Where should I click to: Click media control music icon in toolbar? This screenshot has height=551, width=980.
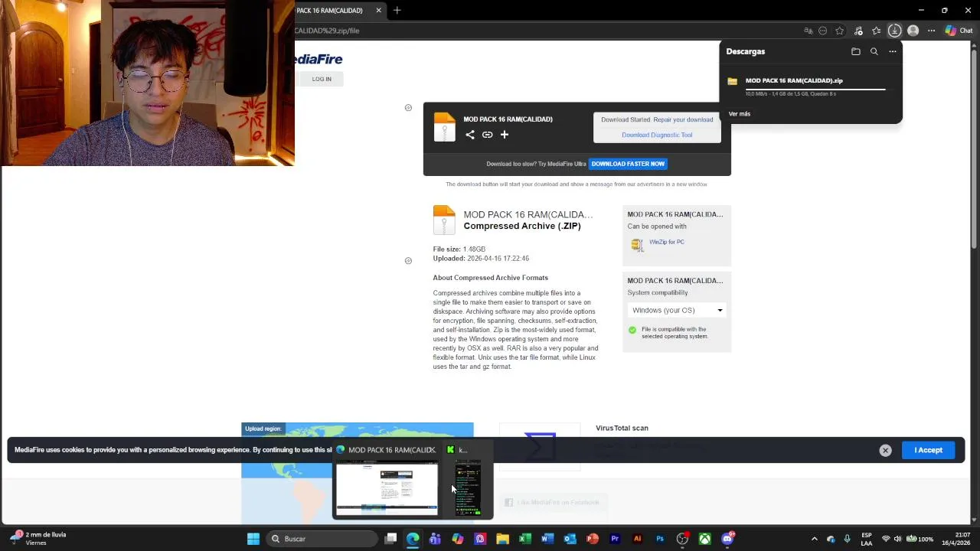click(858, 31)
